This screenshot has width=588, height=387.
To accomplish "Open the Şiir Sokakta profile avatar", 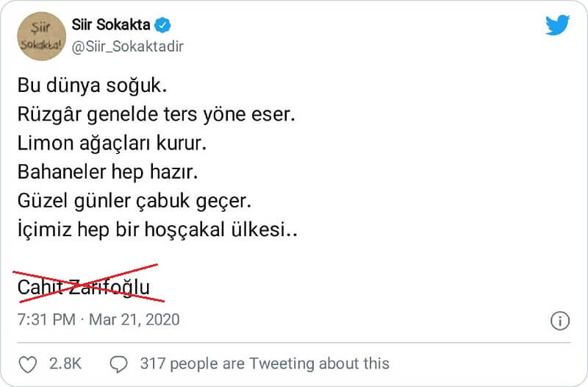I will [x=40, y=36].
